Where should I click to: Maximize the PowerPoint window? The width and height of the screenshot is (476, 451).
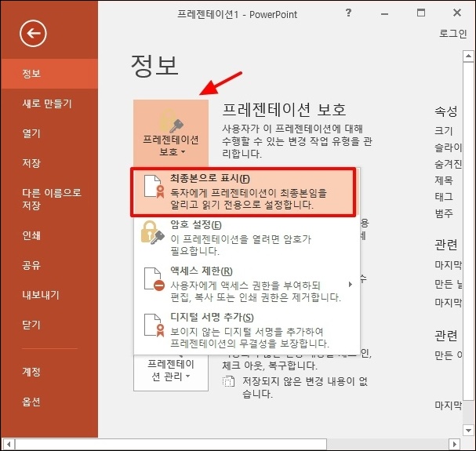[421, 13]
